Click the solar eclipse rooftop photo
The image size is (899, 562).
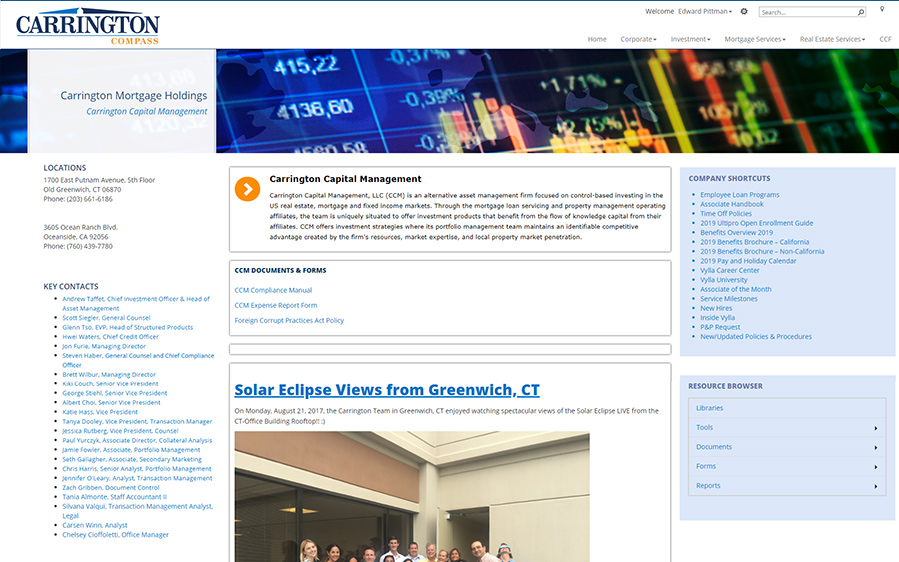point(412,497)
